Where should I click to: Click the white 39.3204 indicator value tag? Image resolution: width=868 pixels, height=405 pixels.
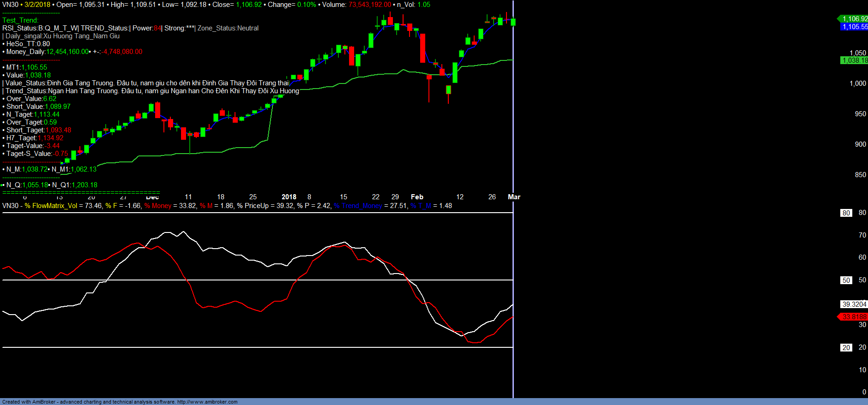pyautogui.click(x=854, y=304)
